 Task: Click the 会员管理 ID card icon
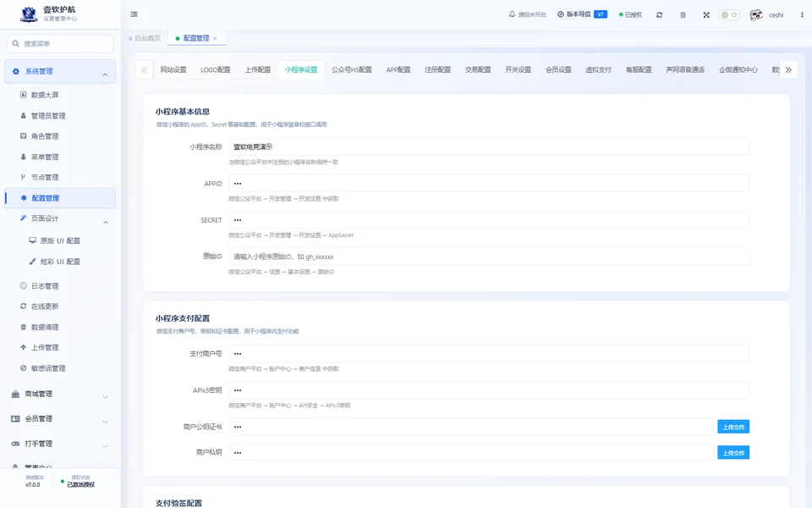pos(15,419)
